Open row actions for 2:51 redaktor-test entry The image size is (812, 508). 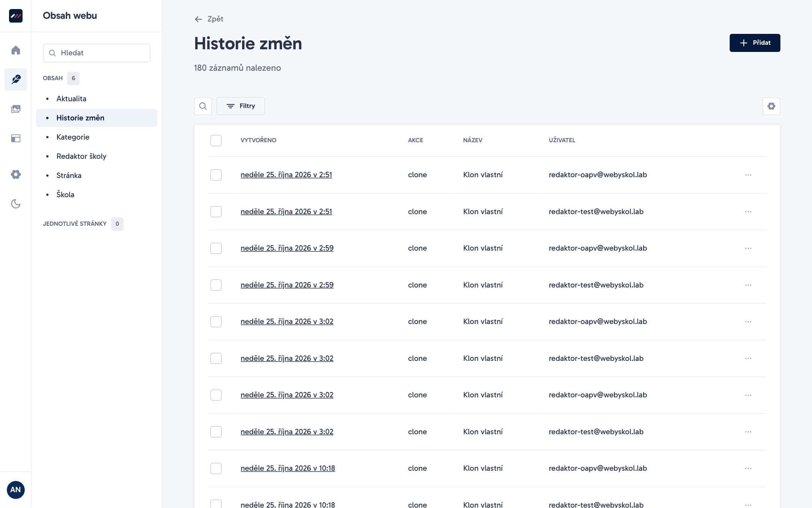(748, 211)
